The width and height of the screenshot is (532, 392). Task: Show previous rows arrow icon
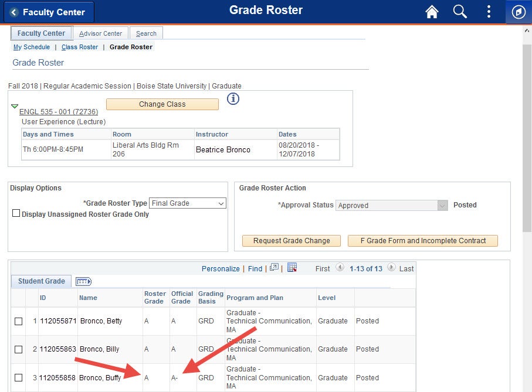click(x=340, y=267)
